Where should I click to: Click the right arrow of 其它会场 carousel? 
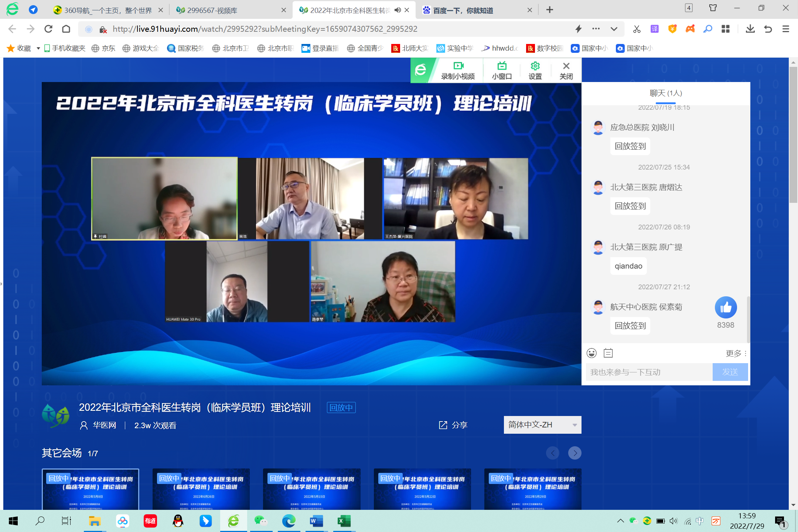575,453
